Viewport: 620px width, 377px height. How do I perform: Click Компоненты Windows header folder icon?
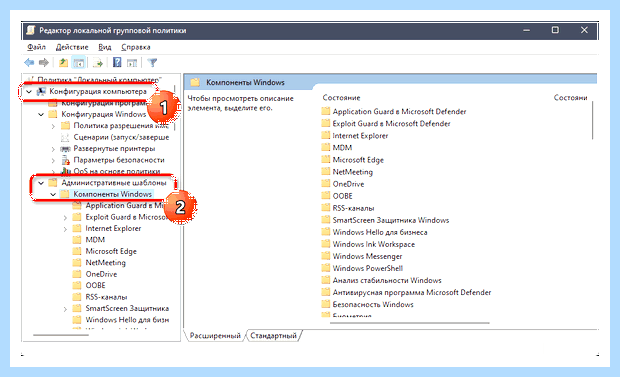point(195,82)
